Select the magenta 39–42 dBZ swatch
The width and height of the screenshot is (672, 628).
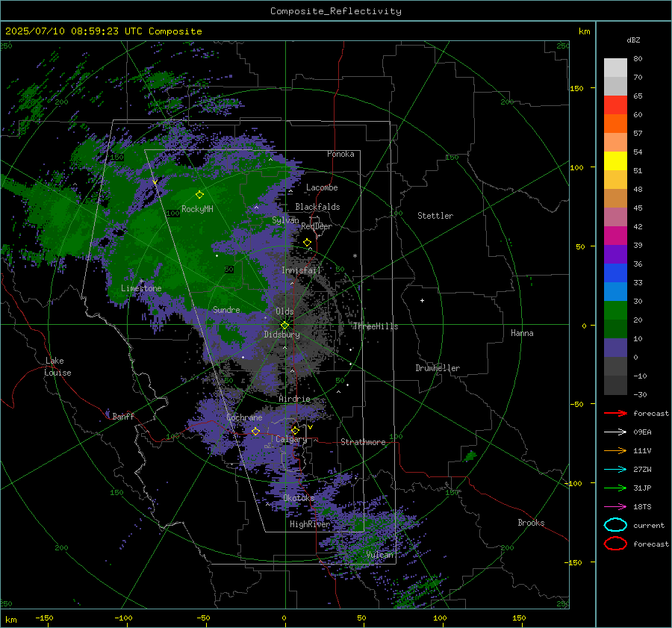coord(615,236)
